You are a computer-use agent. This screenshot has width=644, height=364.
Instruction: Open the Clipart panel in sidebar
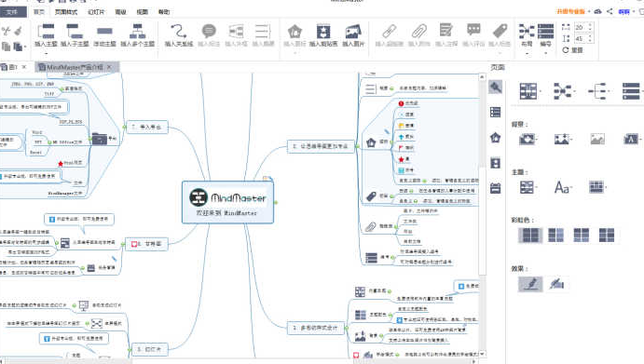point(495,163)
